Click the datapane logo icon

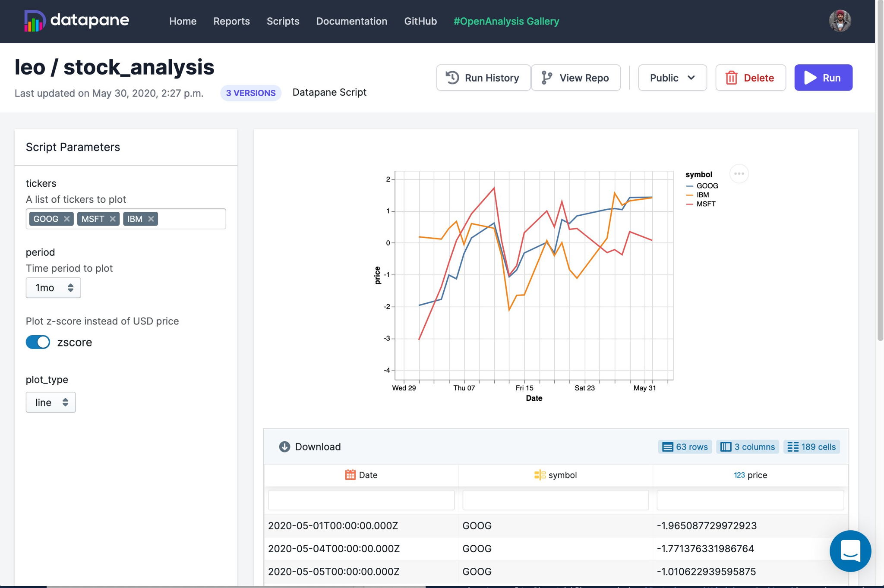(35, 21)
